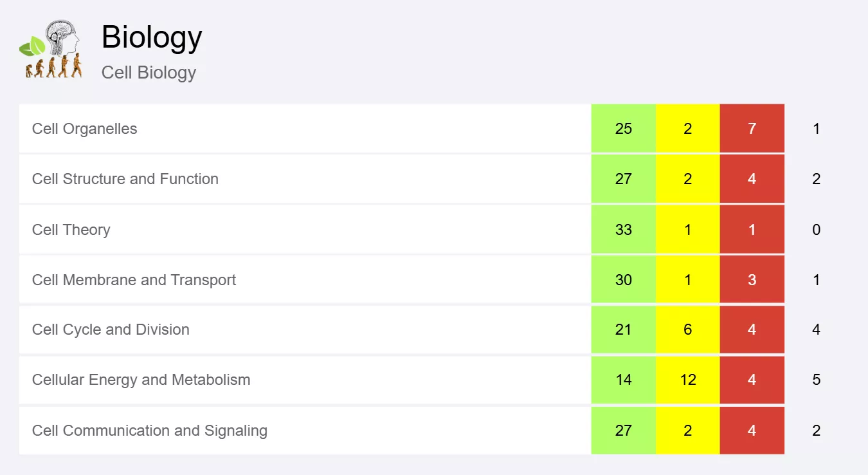This screenshot has width=868, height=475.
Task: Click green cell showing 33 for Cell Theory
Action: click(x=623, y=230)
